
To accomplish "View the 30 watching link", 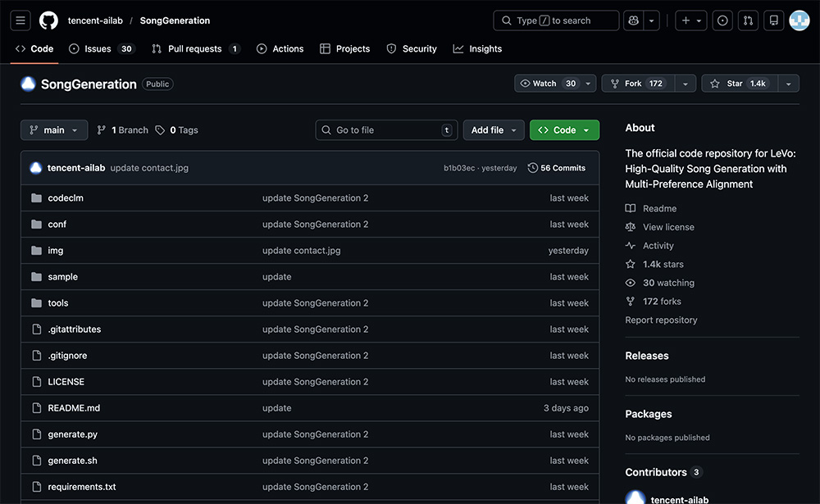I will click(668, 283).
